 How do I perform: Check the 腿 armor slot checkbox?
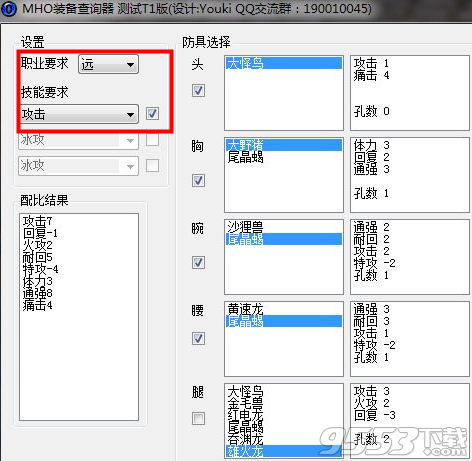(x=198, y=418)
